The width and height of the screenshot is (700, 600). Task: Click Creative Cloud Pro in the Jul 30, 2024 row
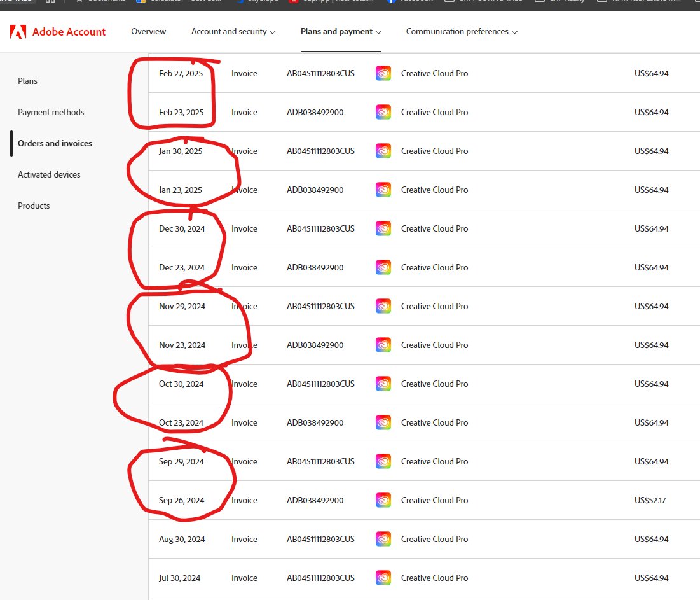434,578
